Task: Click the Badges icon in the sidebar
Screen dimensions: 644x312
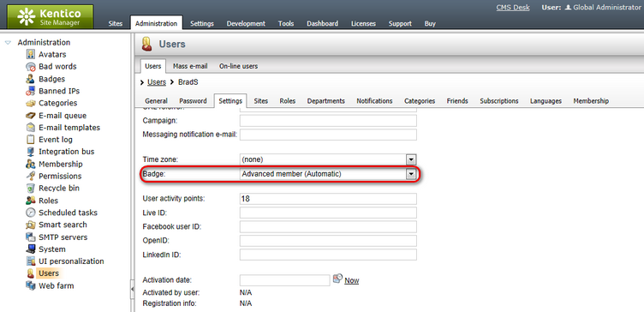Action: (30, 79)
